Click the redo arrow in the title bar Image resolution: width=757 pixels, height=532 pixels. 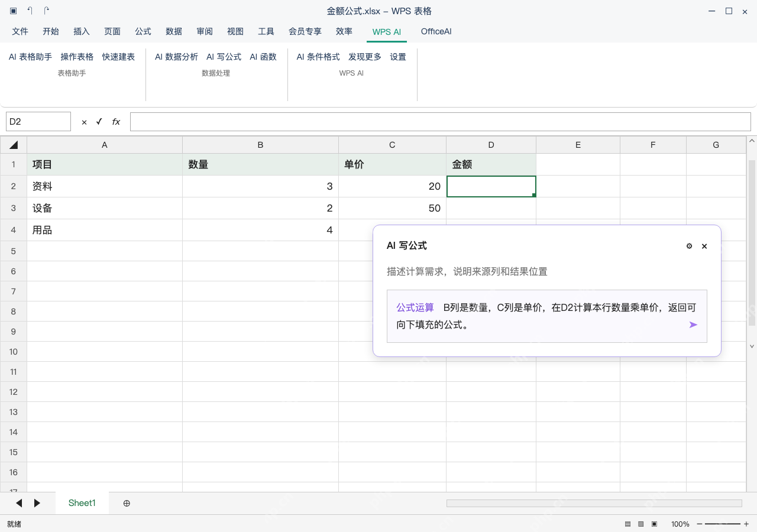click(x=47, y=11)
